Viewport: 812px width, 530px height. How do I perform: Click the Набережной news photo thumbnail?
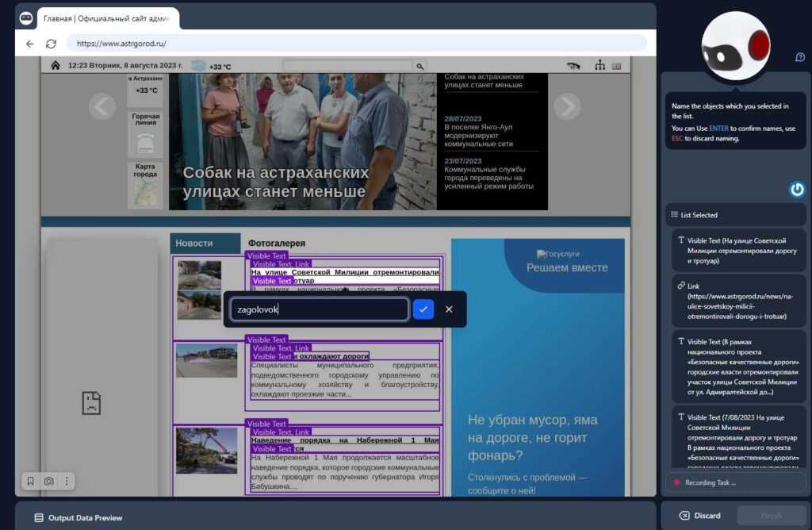(207, 451)
